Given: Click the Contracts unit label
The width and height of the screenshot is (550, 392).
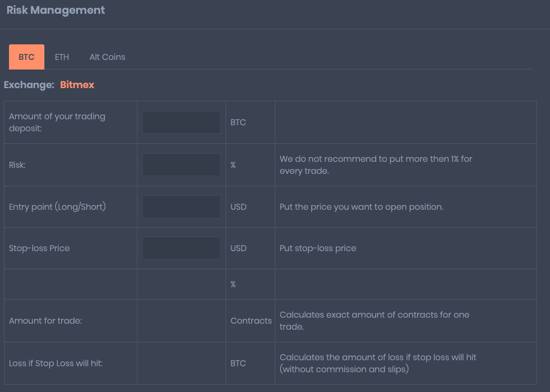Looking at the screenshot, I should coord(251,321).
